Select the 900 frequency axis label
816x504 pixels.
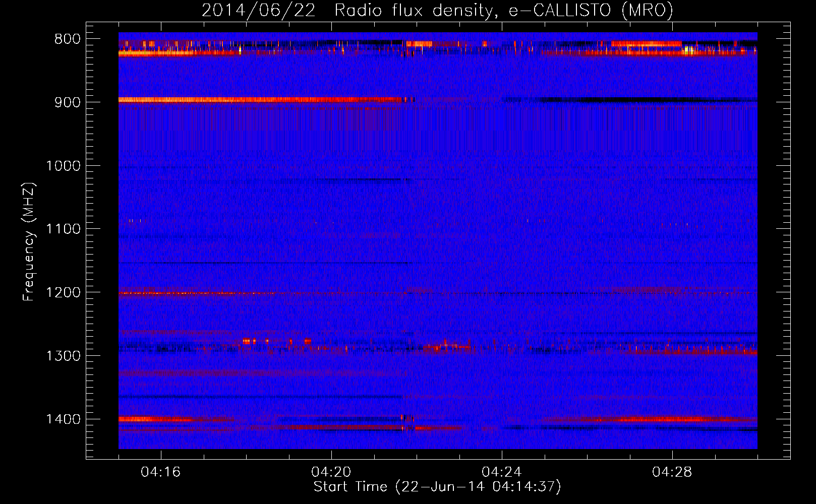(67, 102)
